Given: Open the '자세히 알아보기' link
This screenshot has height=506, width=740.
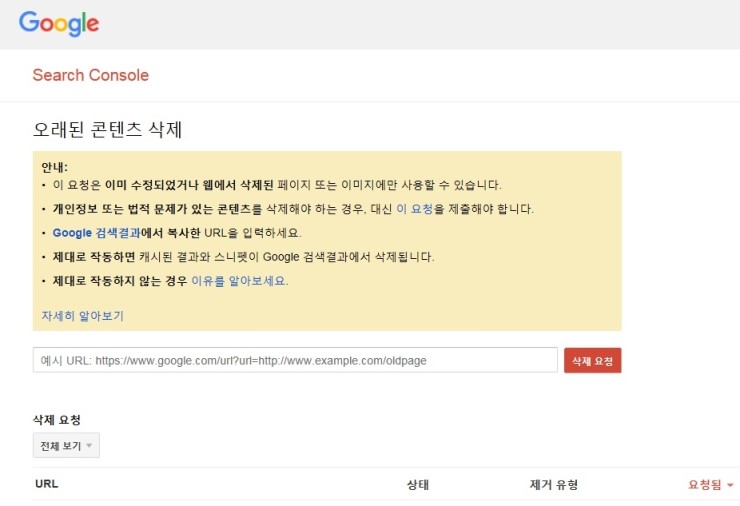Looking at the screenshot, I should tap(83, 316).
